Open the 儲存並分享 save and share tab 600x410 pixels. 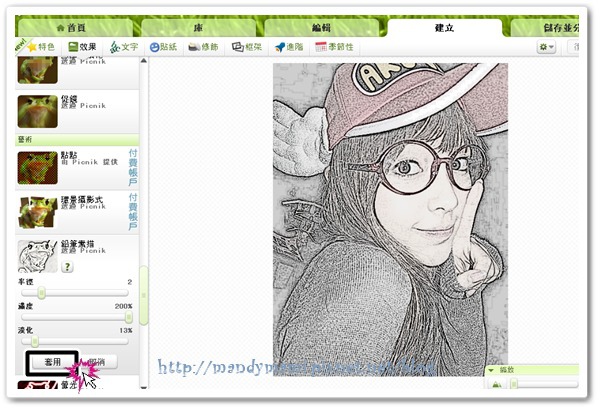click(x=545, y=28)
